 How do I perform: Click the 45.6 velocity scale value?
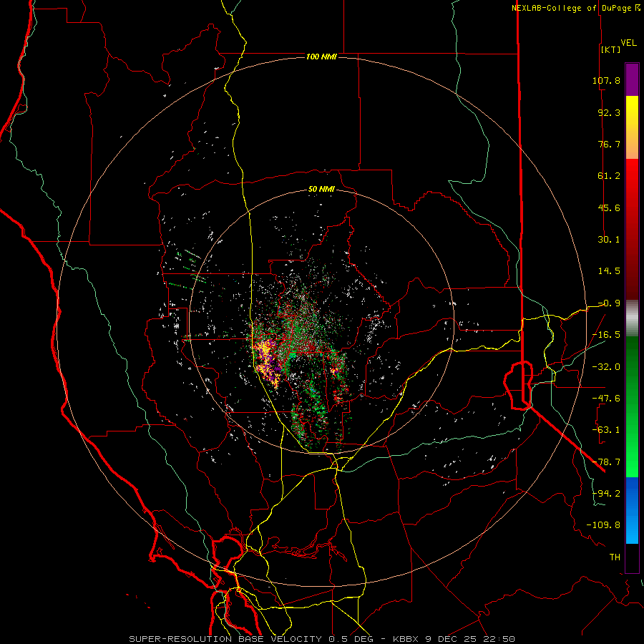[x=609, y=208]
